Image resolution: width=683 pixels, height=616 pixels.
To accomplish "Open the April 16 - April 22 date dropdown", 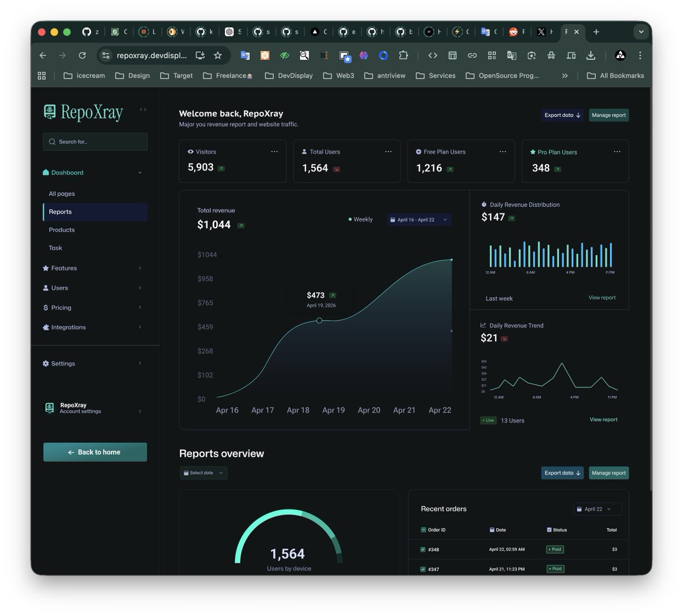I will (x=419, y=220).
